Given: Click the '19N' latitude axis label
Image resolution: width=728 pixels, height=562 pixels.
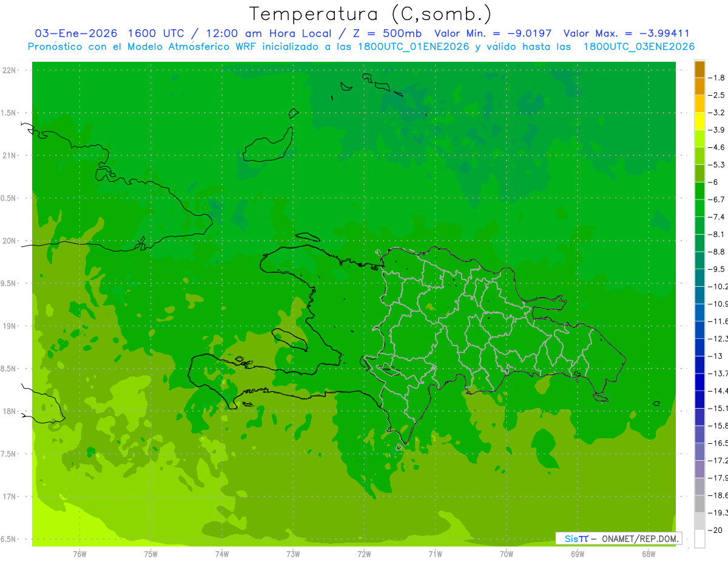Looking at the screenshot, I should coord(10,326).
